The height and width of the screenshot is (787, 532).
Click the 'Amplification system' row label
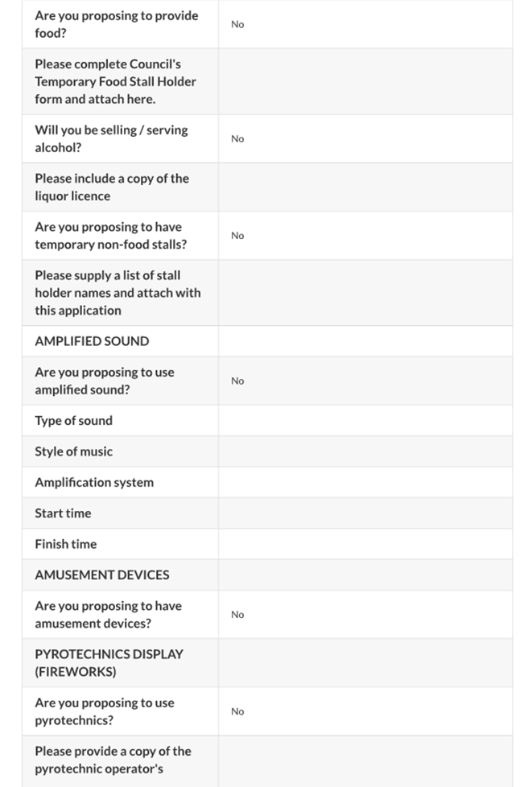coord(94,482)
